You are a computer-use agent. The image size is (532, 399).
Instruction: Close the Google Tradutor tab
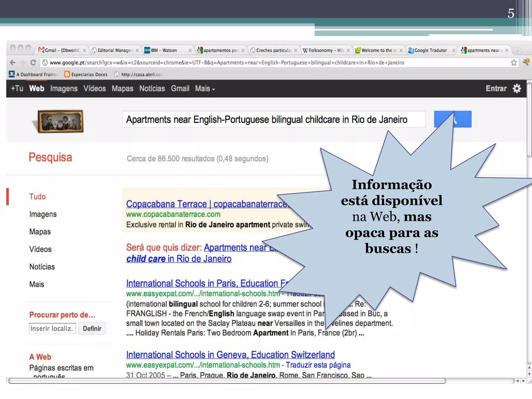click(x=454, y=50)
